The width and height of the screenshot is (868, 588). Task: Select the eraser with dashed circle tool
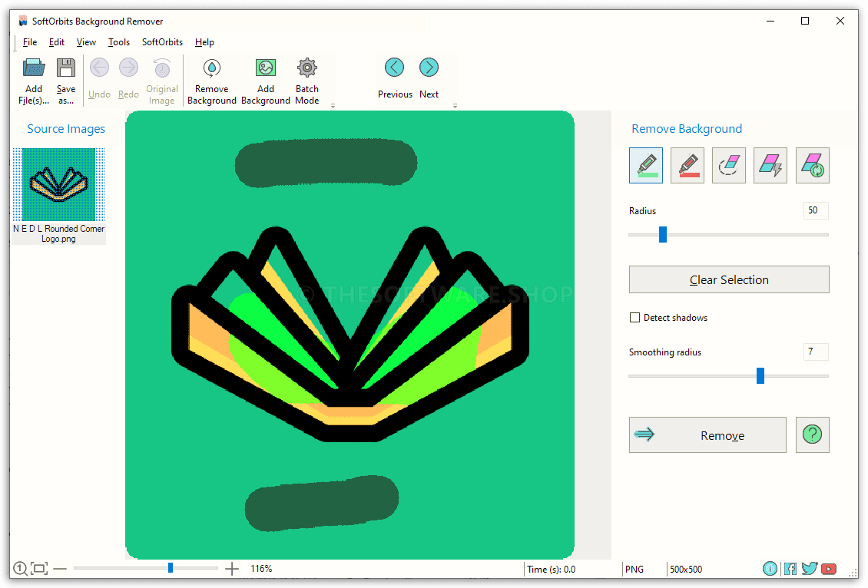729,165
